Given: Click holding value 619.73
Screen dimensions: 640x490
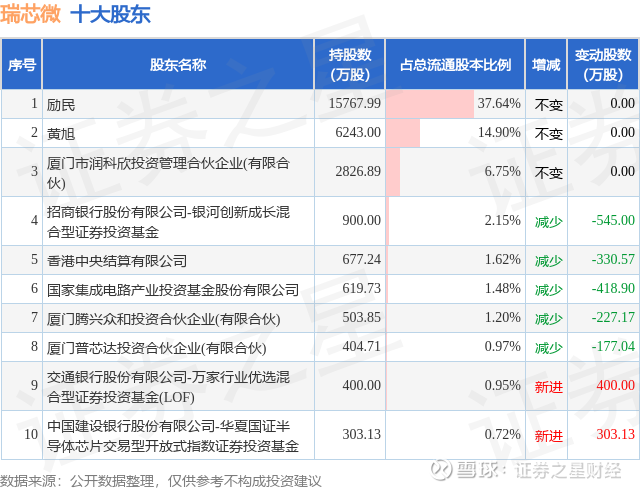Looking at the screenshot, I should pyautogui.click(x=361, y=288).
